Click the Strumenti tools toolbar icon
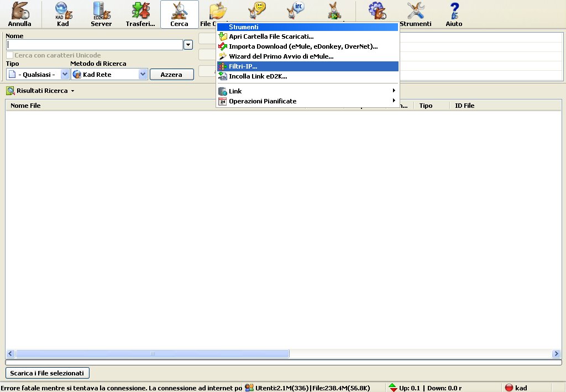The image size is (566, 392). coord(416,11)
